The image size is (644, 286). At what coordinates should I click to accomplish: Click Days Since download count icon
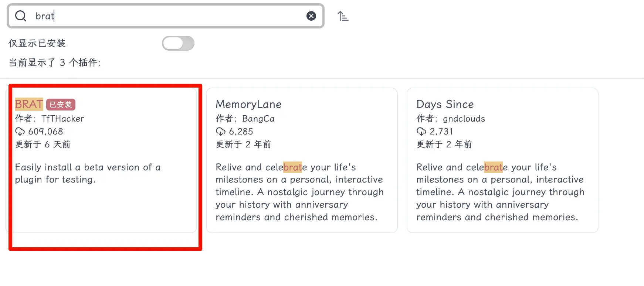[x=421, y=132]
